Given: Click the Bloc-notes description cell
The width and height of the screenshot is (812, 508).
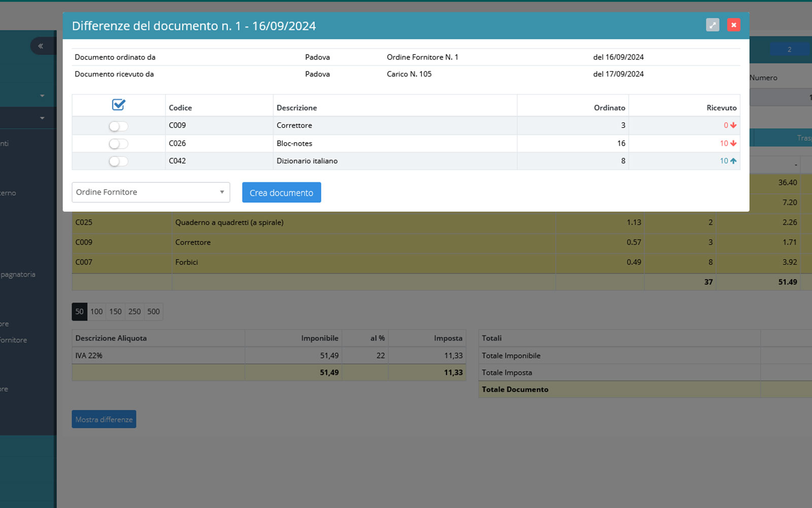Looking at the screenshot, I should tap(395, 143).
